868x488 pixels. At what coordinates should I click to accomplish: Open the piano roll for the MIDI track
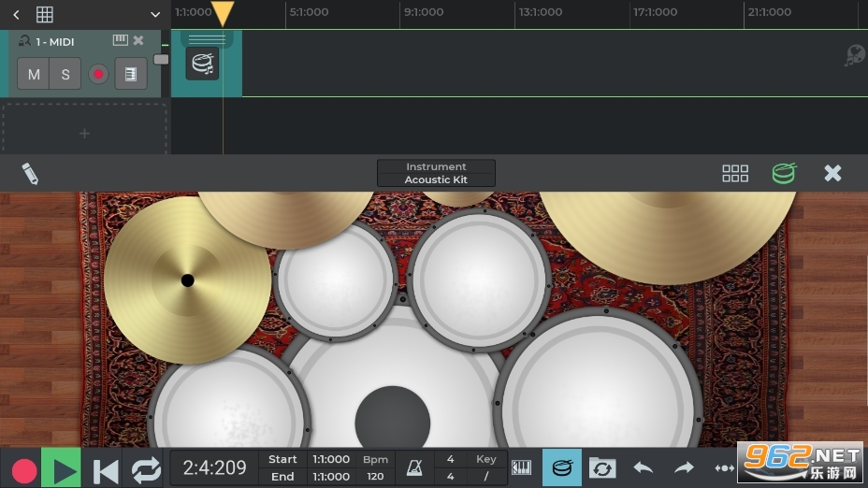click(131, 75)
